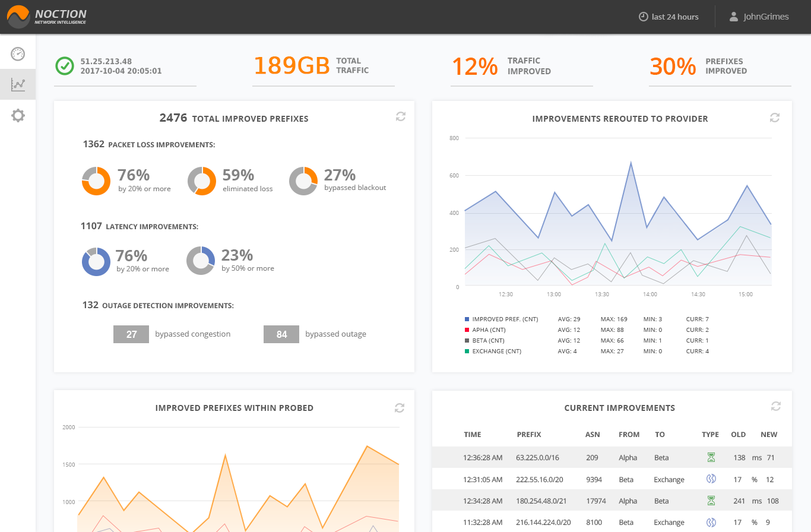
Task: Click the 132 outage detection improvements heading
Action: tap(158, 305)
